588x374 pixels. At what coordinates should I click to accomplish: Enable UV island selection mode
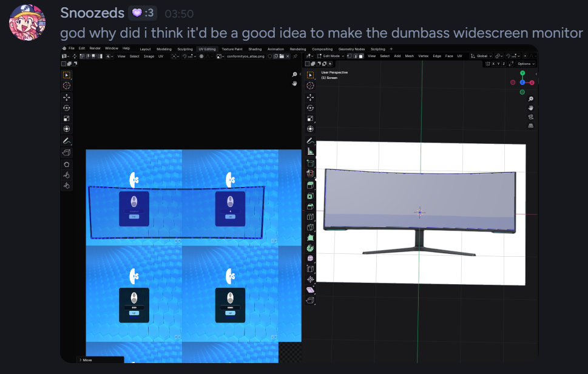click(100, 56)
